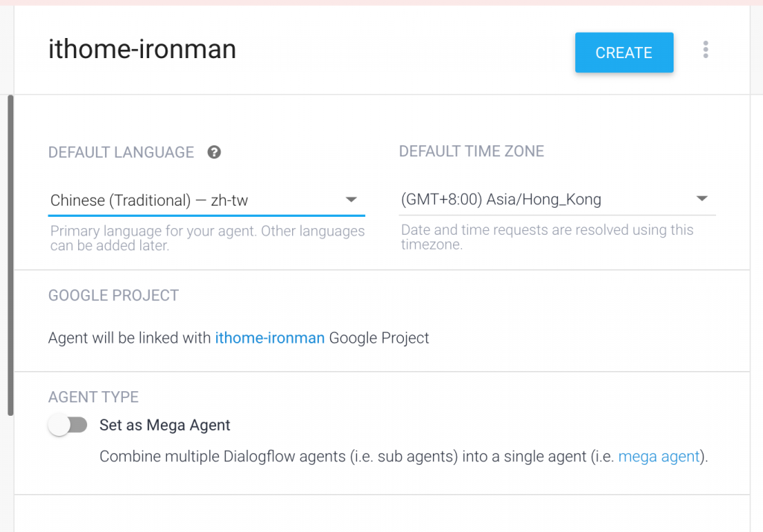
Task: Click the vertical scrollbar on the left
Action: click(10, 253)
